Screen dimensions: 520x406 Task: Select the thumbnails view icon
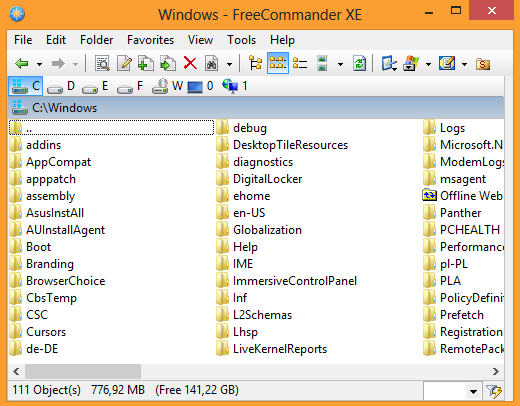click(x=322, y=63)
